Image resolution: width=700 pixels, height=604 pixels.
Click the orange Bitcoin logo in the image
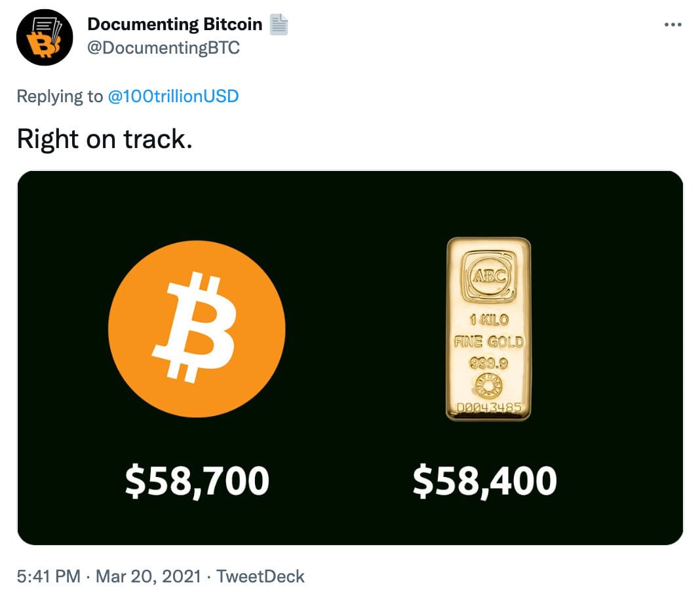tap(197, 329)
